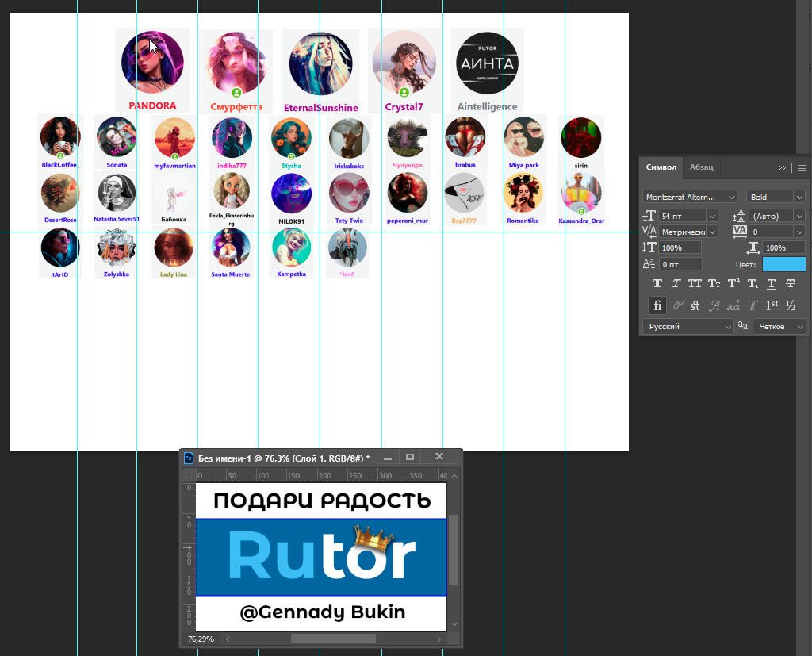Collapse the panel with double-arrow button
Screen dimensions: 812x656
pos(783,167)
